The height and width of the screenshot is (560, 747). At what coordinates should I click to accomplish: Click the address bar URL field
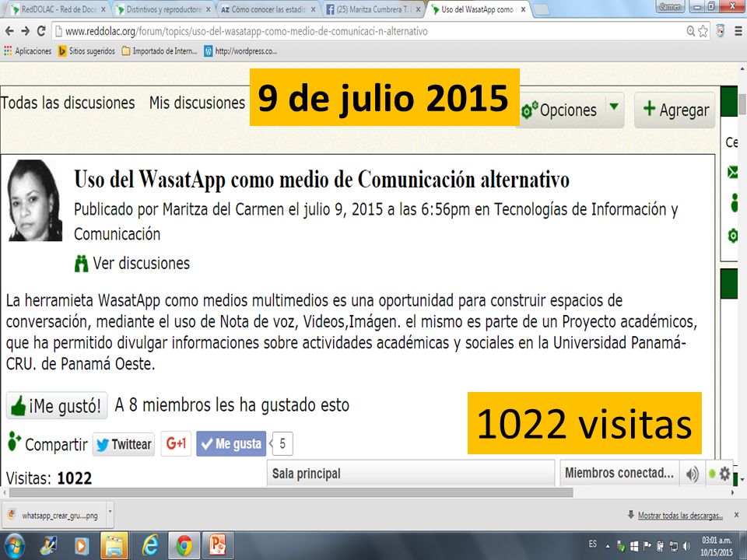click(366, 31)
